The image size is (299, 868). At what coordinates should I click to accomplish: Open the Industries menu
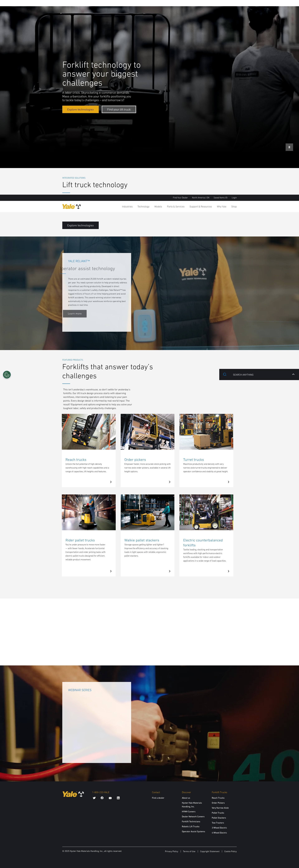[x=127, y=207]
